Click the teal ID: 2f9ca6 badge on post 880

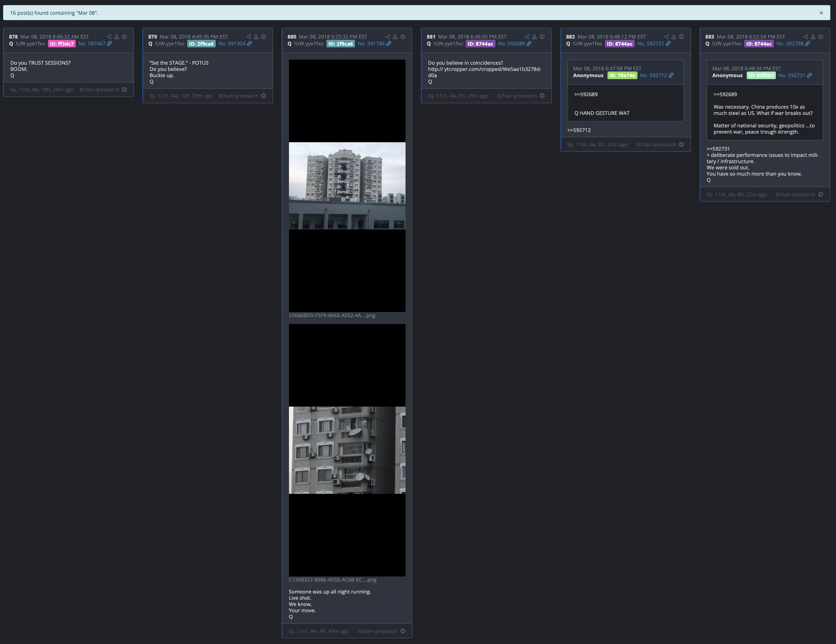click(x=341, y=44)
